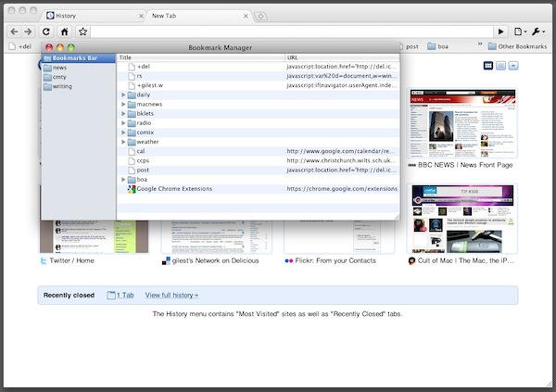
Task: Select writing folder in sidebar
Action: pyautogui.click(x=79, y=86)
